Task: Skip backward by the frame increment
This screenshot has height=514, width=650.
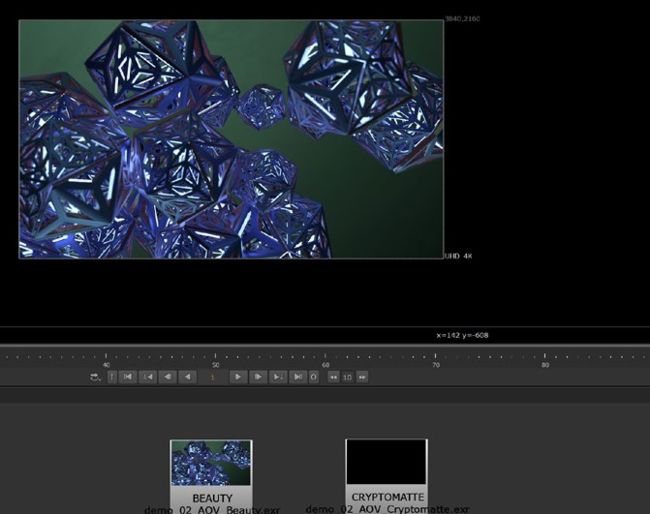Action: click(333, 377)
